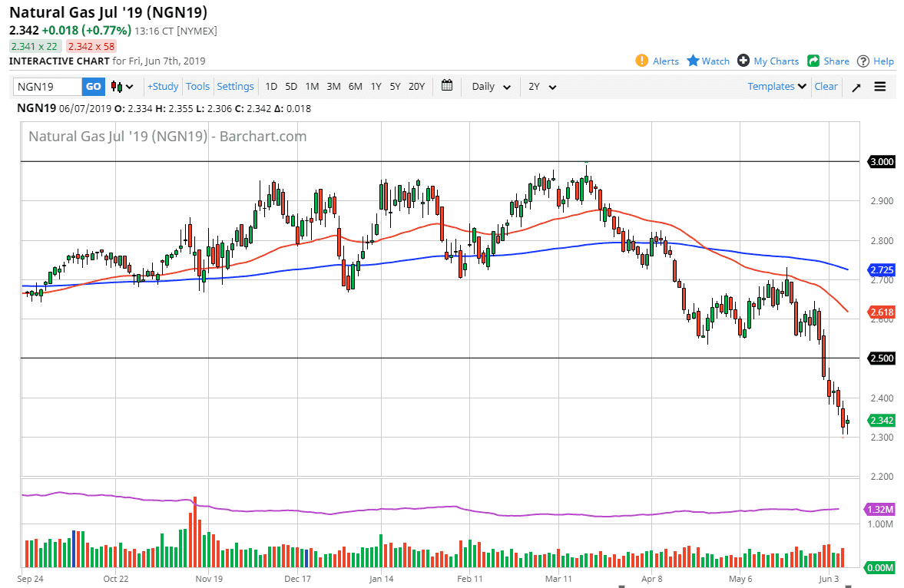Open the Tools menu

tap(197, 87)
